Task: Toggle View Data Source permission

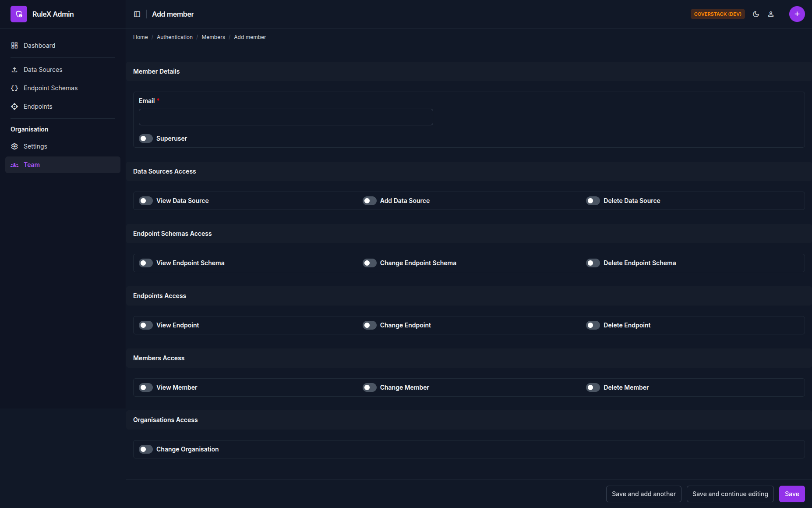Action: 146,201
